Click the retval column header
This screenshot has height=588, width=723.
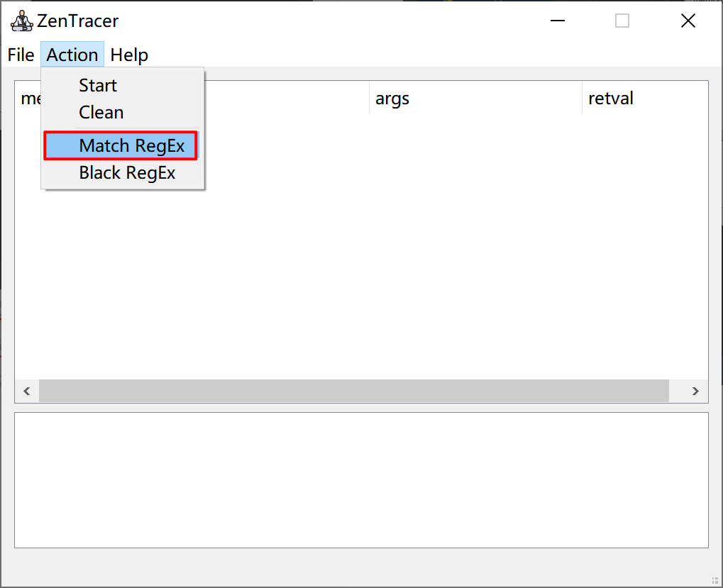[645, 98]
